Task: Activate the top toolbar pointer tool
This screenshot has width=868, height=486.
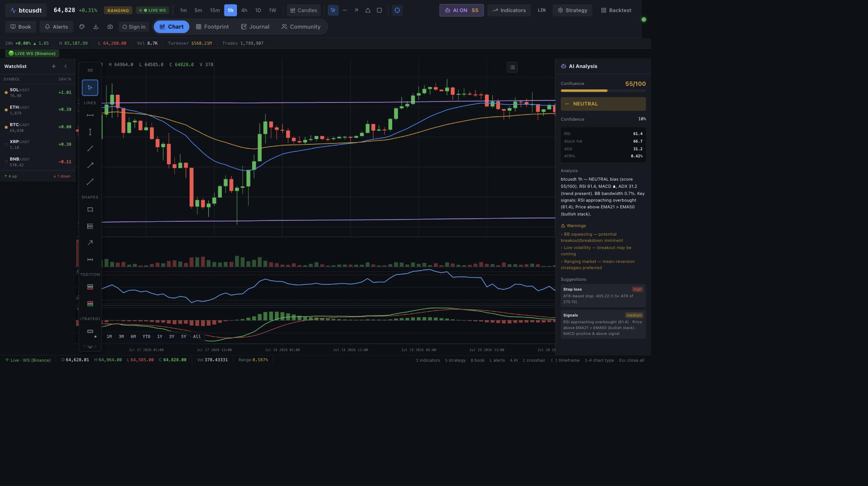Action: click(333, 10)
